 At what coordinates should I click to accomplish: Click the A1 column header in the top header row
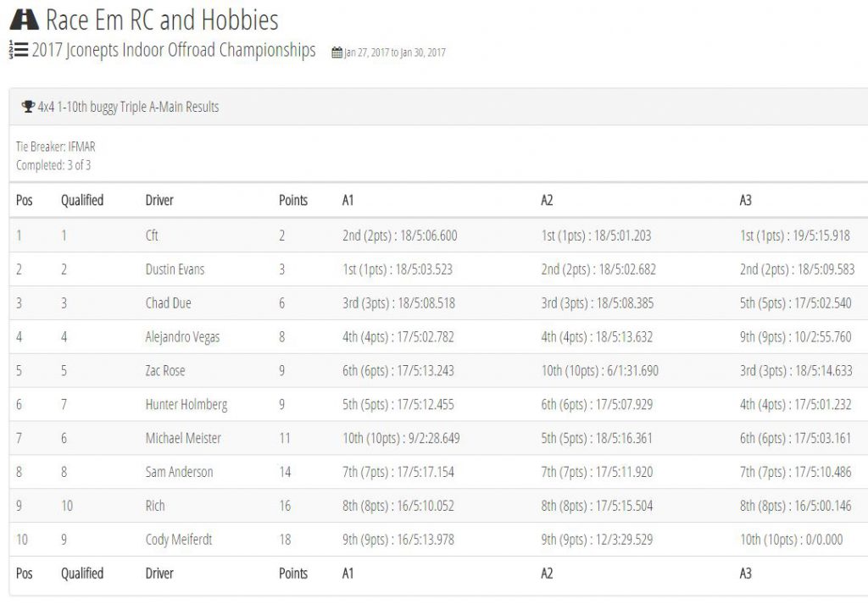tap(348, 200)
